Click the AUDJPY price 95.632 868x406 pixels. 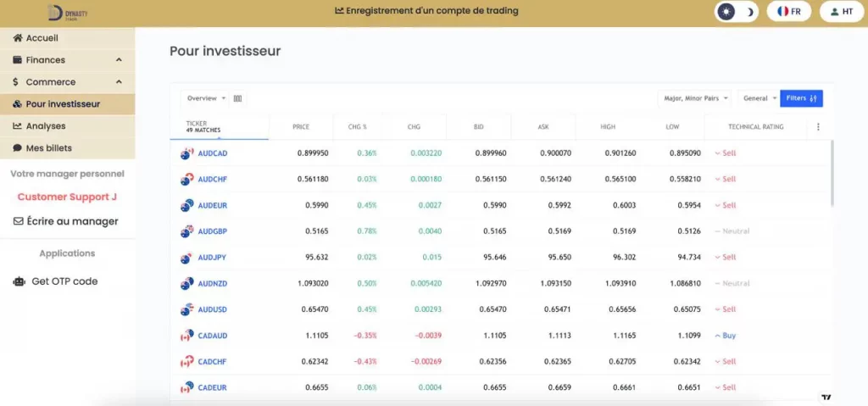[317, 258]
